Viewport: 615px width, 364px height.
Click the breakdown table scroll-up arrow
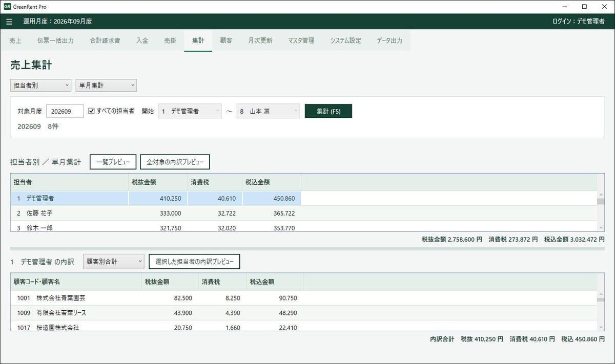click(x=601, y=294)
